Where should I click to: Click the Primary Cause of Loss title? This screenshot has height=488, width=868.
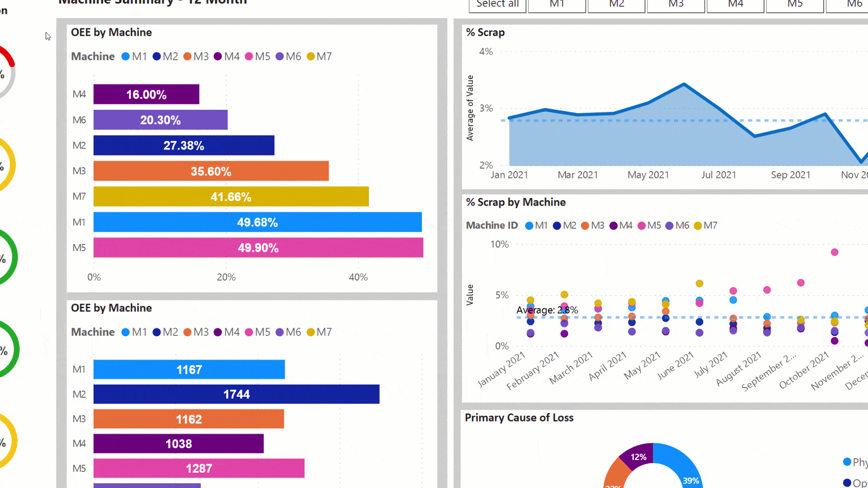coord(519,418)
